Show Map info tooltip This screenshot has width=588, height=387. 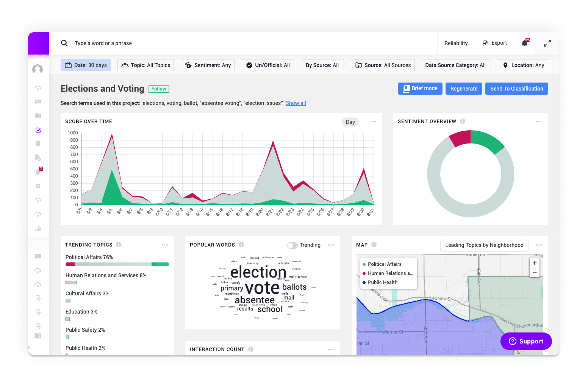(x=374, y=245)
